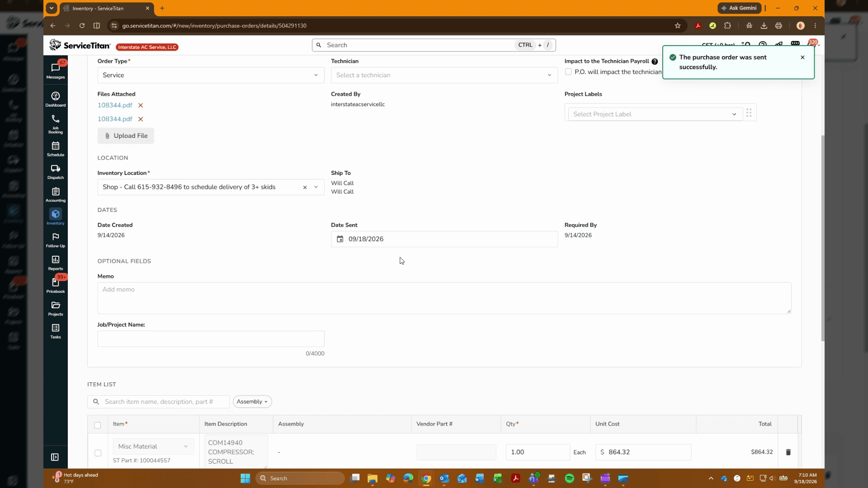This screenshot has width=868, height=488.
Task: Toggle the select-all items checkbox
Action: [x=98, y=425]
